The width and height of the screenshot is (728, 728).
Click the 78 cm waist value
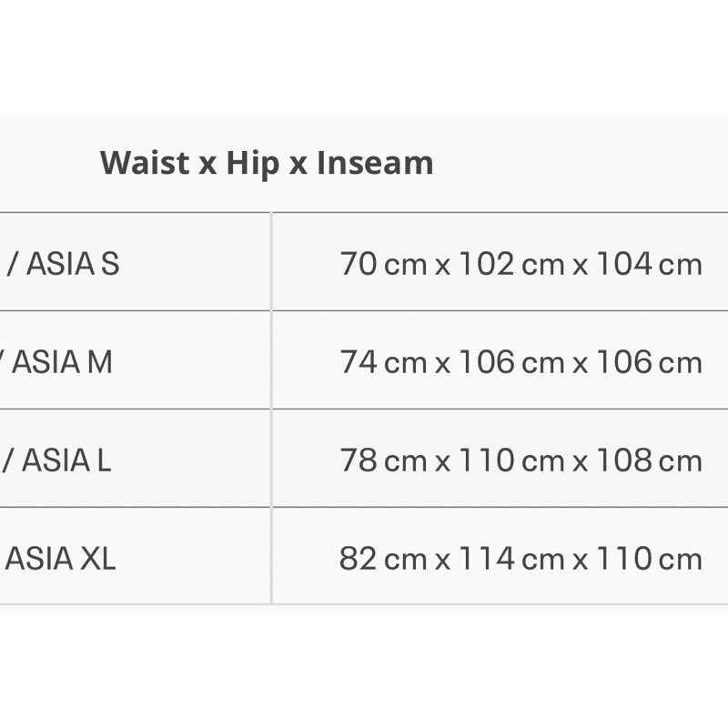click(x=383, y=460)
